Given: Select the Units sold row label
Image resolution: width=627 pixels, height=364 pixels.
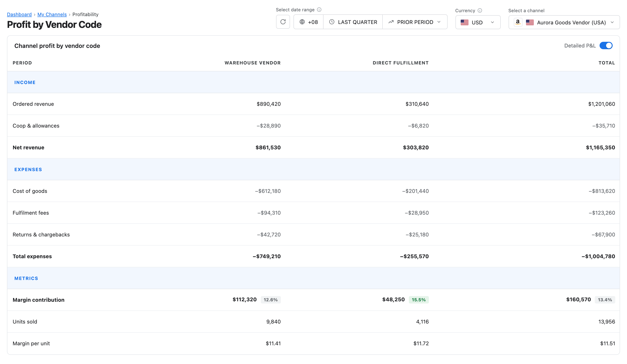Looking at the screenshot, I should point(25,322).
